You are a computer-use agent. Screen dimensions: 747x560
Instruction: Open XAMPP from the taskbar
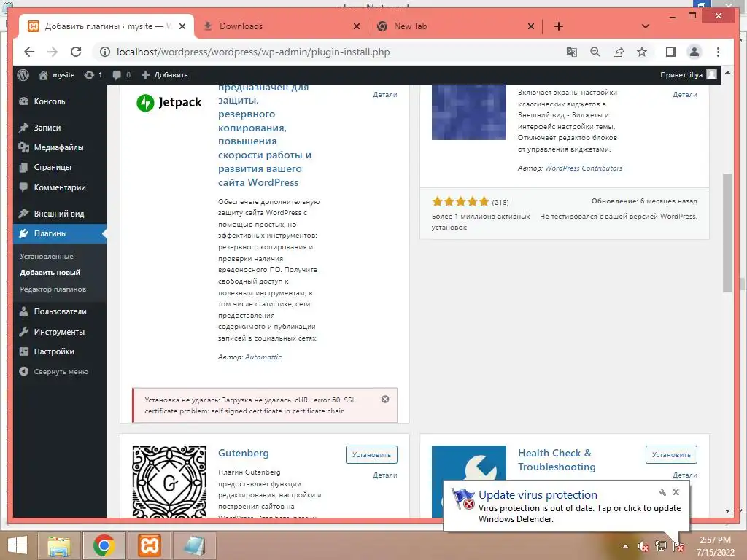[149, 545]
